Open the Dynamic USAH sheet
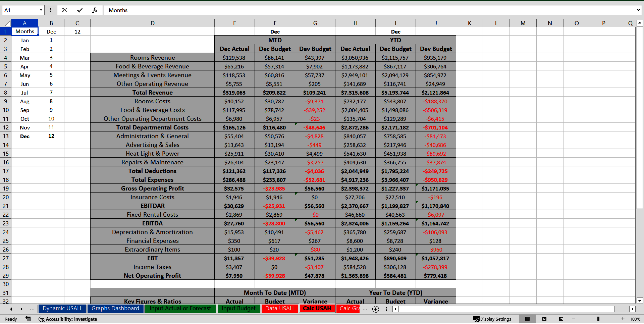Viewport: 644px width, 324px height. (x=62, y=309)
